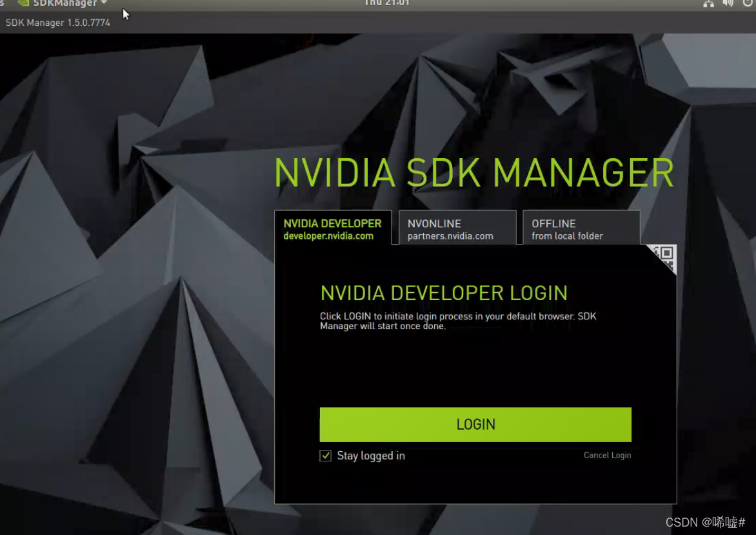Uncheck the Stay logged in checkbox
This screenshot has width=756, height=535.
tap(326, 456)
